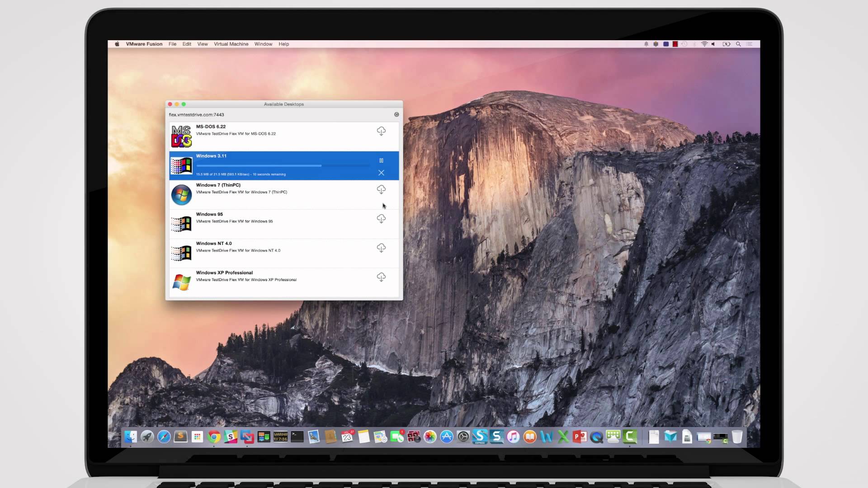Open the Wi-Fi status menu
Image resolution: width=868 pixels, height=488 pixels.
click(x=704, y=44)
